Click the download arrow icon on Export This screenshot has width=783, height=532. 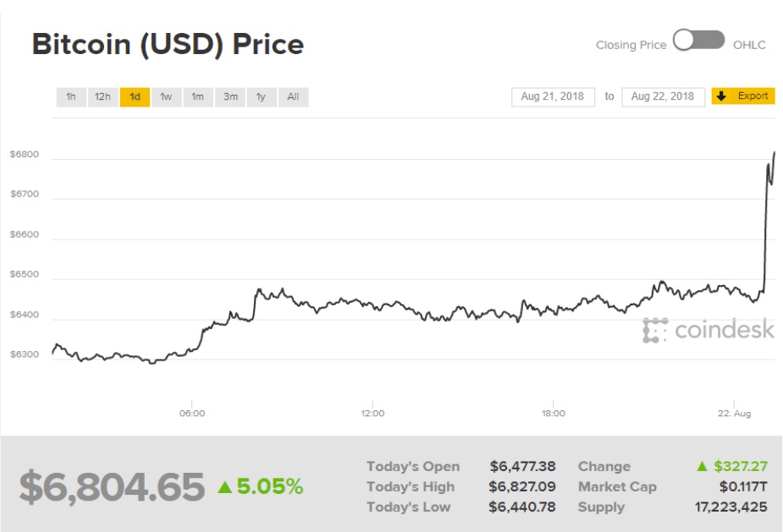click(x=722, y=96)
